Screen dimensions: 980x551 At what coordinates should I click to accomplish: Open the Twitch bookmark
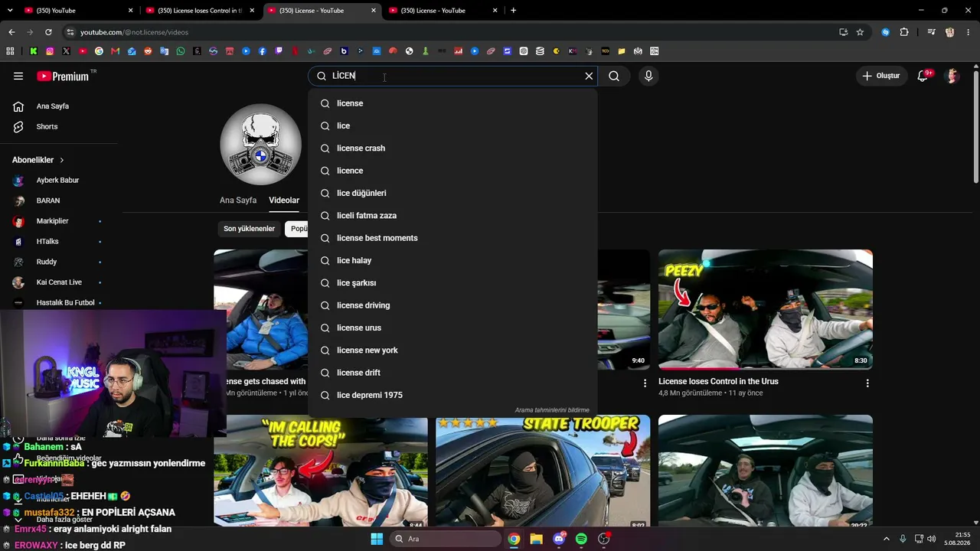(279, 51)
